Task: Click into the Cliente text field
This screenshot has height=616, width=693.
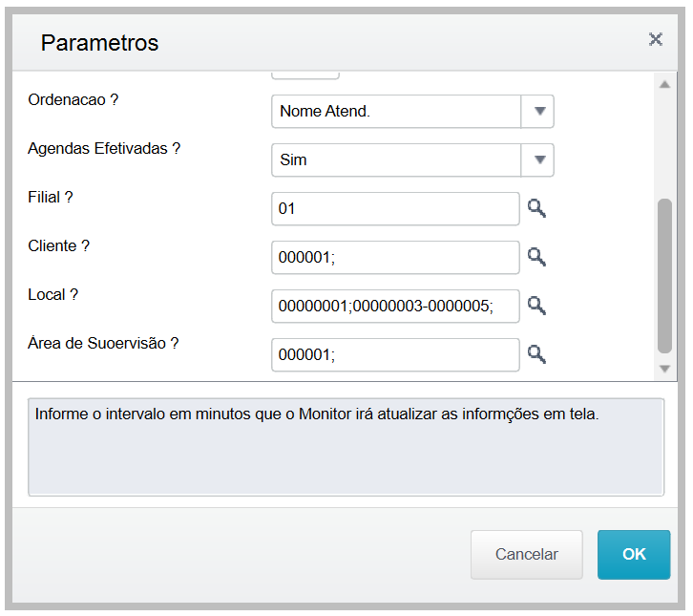Action: (x=395, y=257)
